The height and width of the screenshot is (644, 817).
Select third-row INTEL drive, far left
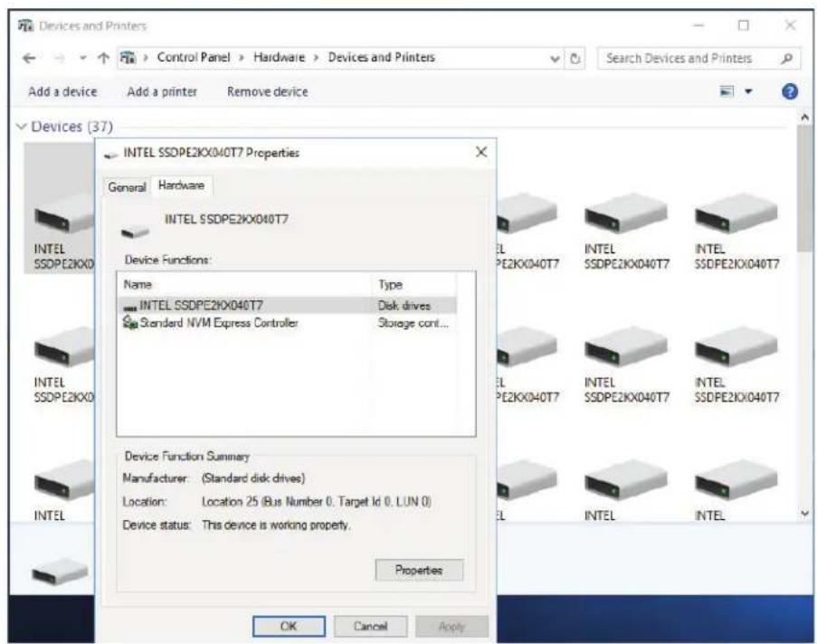point(62,489)
